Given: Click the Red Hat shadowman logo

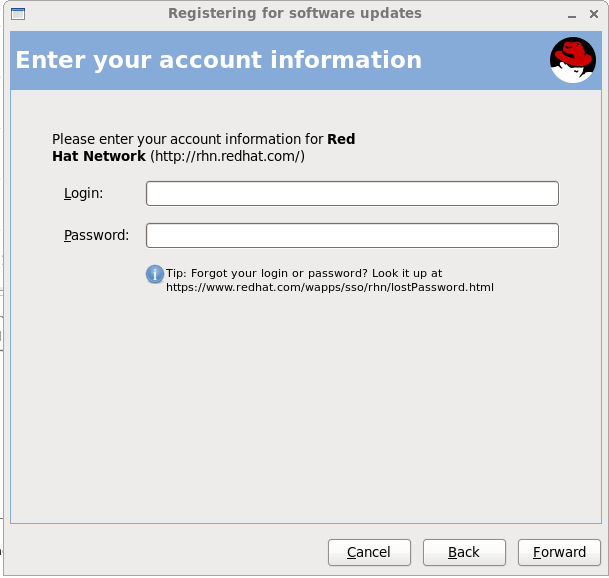Looking at the screenshot, I should [x=572, y=60].
